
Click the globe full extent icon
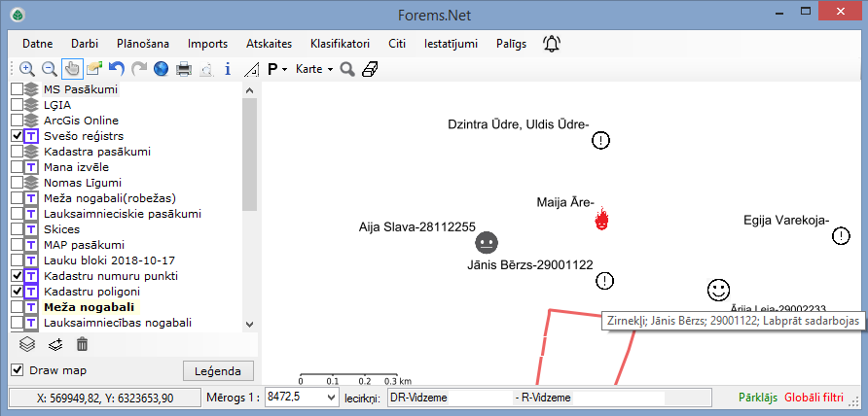coord(161,69)
